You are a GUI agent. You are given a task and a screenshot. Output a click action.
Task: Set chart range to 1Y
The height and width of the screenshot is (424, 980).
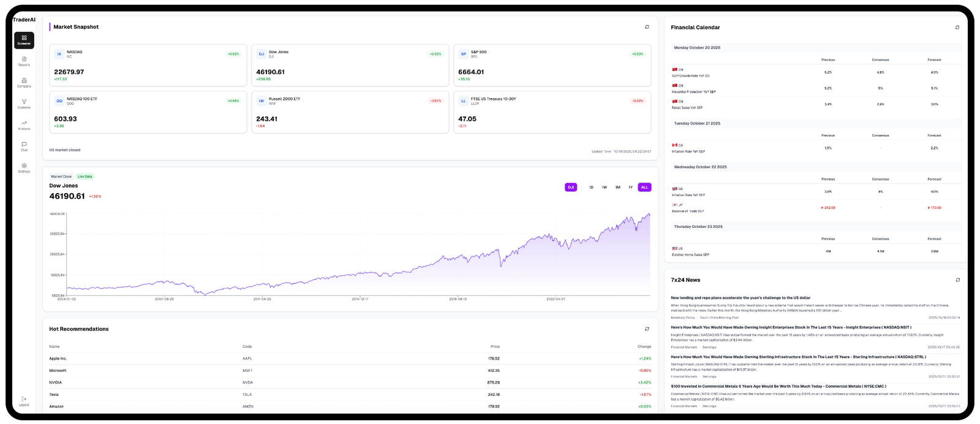pos(630,187)
